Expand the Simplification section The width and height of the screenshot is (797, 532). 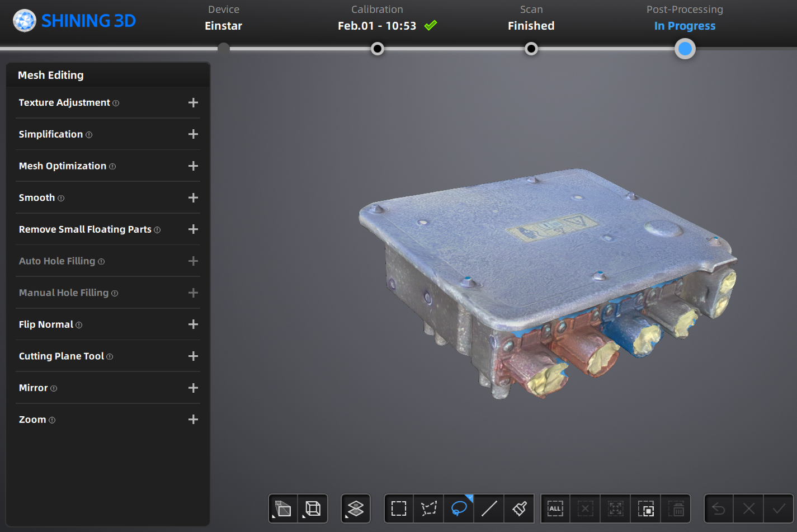coord(193,134)
